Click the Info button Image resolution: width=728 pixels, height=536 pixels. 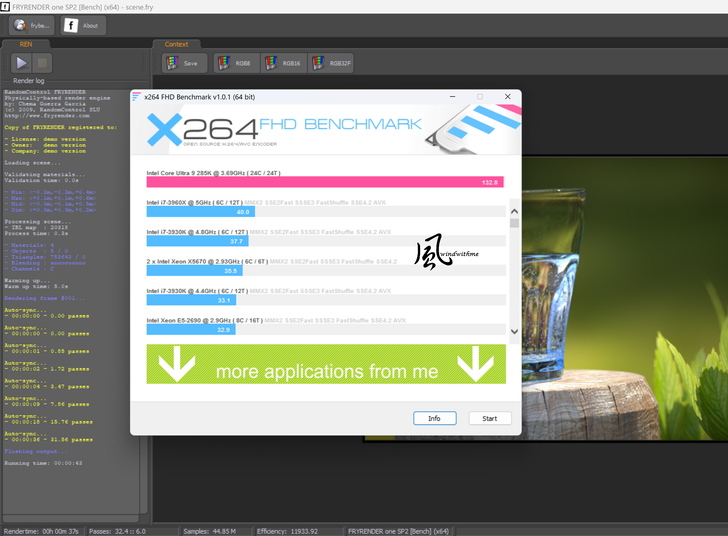434,418
